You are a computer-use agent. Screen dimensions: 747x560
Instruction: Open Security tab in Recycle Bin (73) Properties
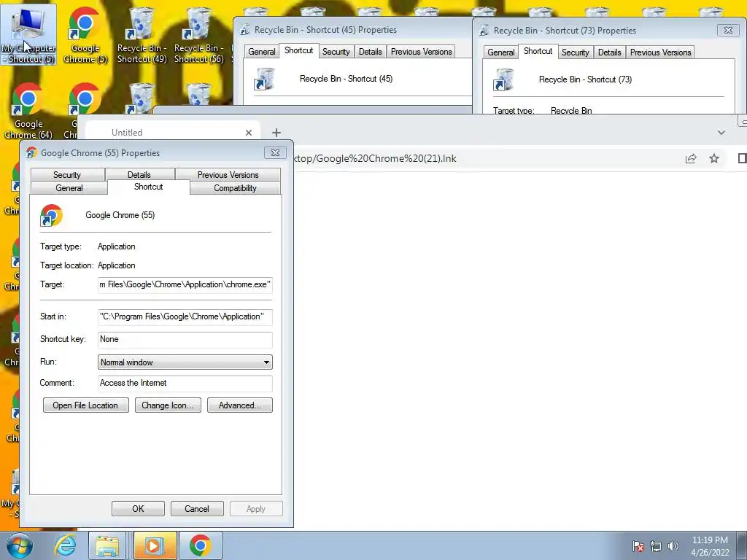click(x=575, y=52)
